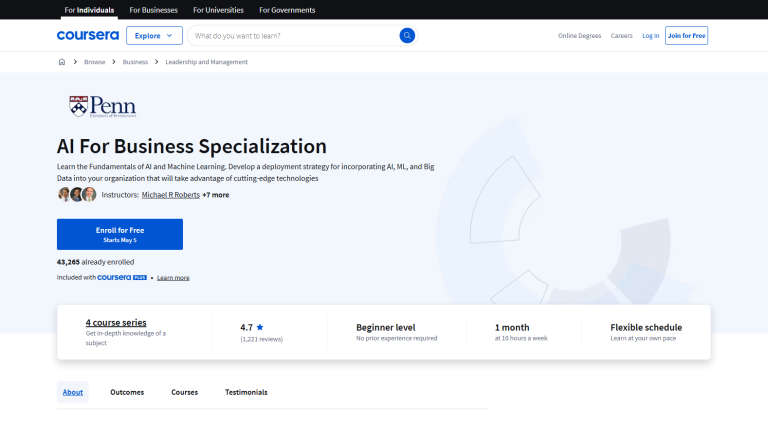Click the '43,265 already enrolled' text

(96, 262)
